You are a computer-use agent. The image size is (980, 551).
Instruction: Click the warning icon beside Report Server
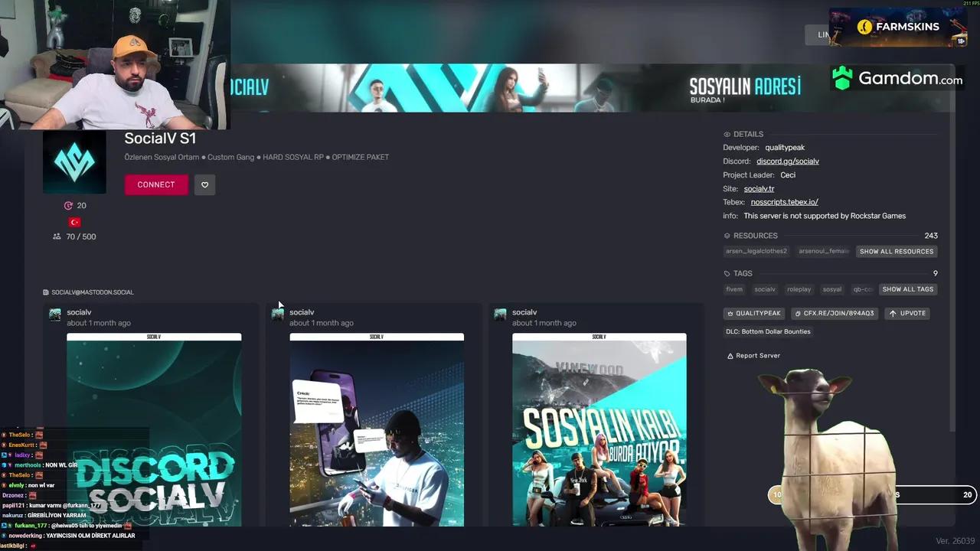(730, 356)
